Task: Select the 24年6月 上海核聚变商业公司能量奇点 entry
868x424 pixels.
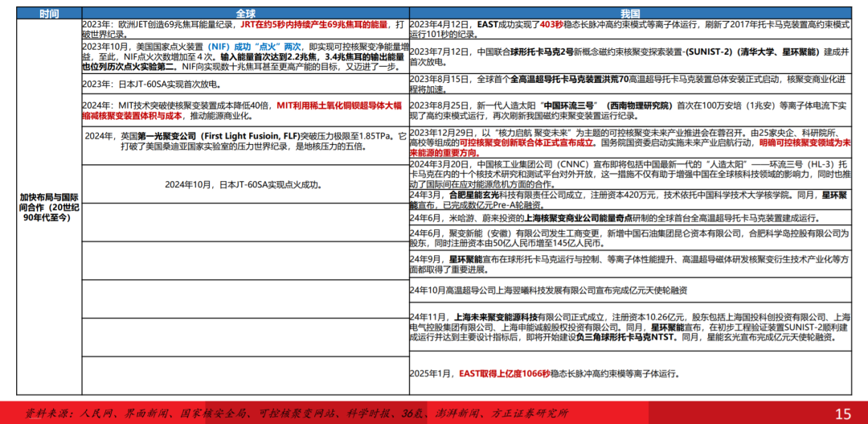Action: click(x=630, y=218)
